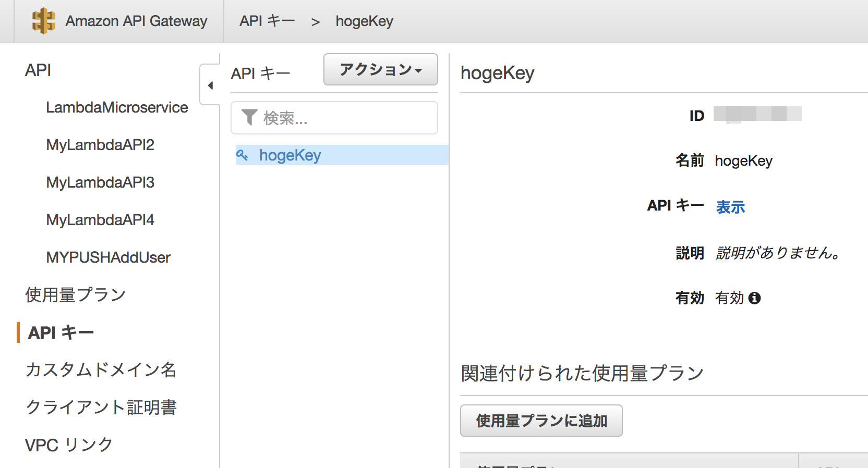
Task: Click API キー middle panel heading
Action: 260,73
